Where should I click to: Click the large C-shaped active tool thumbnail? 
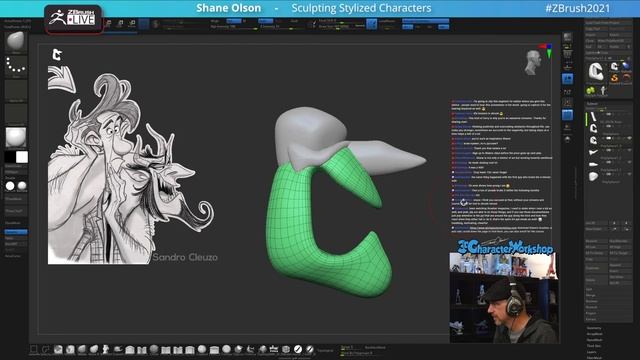(596, 71)
